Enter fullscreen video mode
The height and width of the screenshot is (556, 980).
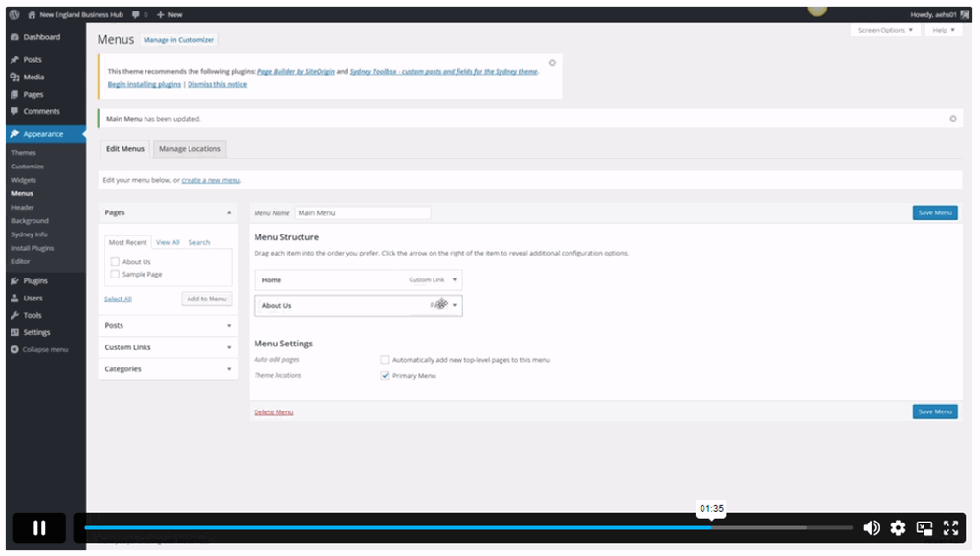tap(950, 528)
